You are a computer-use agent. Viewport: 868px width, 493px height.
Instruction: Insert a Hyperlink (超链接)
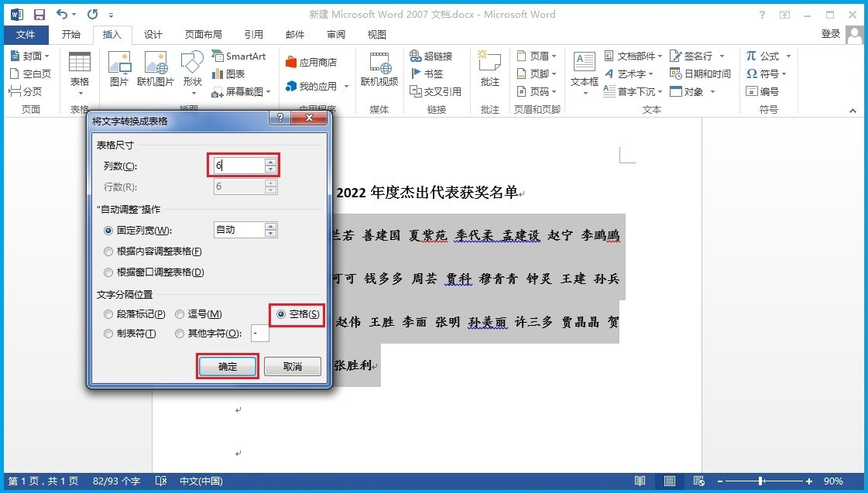coord(431,56)
